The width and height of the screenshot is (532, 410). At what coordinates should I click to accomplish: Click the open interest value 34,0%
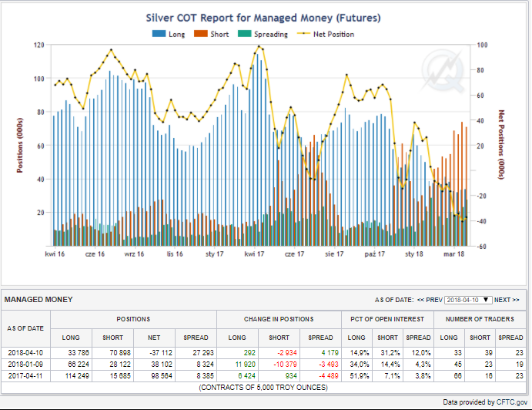360,364
